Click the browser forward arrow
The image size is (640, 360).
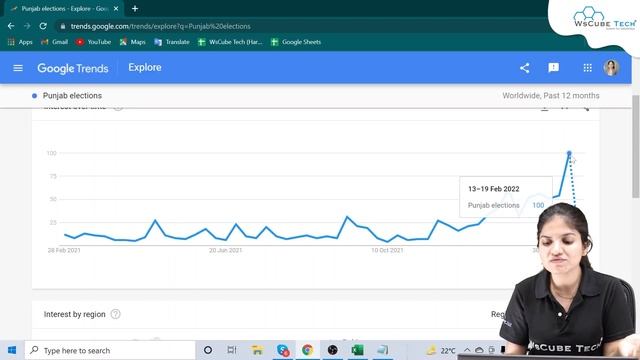point(27,26)
